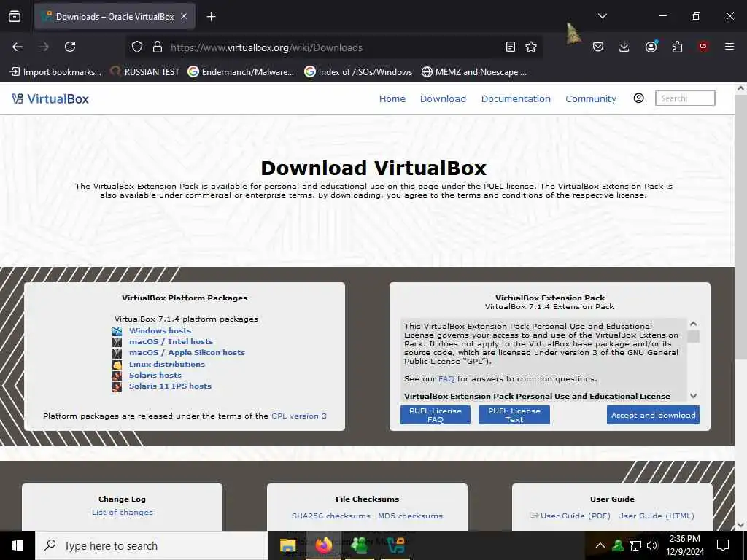Image resolution: width=747 pixels, height=560 pixels.
Task: Open File Explorer from the taskbar
Action: click(x=287, y=545)
